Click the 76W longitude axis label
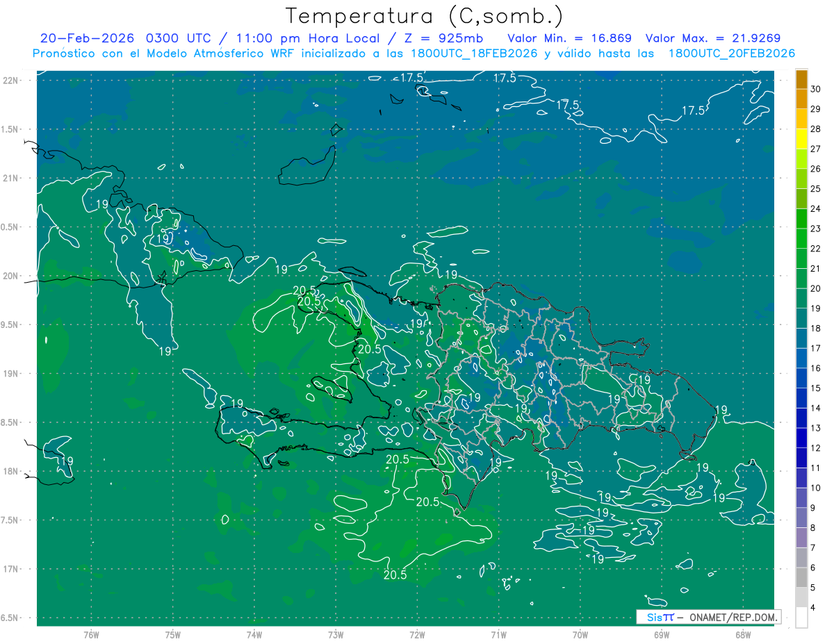This screenshot has height=644, width=834. click(91, 635)
